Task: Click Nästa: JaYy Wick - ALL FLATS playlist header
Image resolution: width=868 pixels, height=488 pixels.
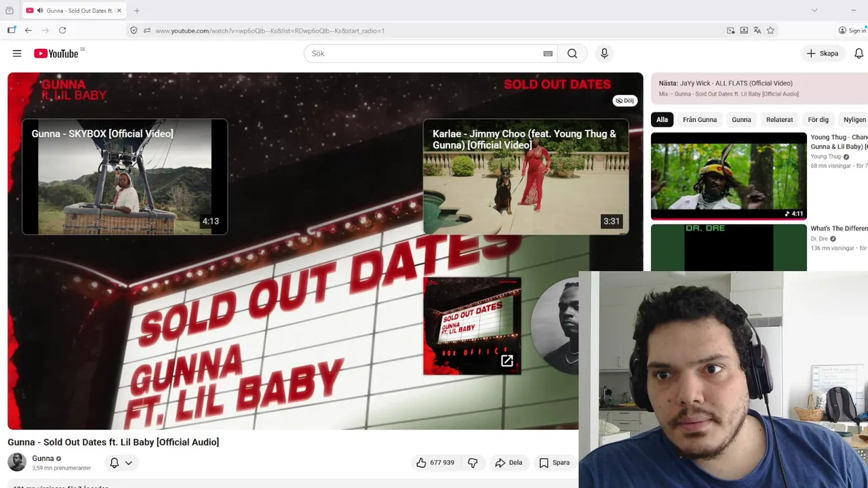Action: [x=726, y=83]
